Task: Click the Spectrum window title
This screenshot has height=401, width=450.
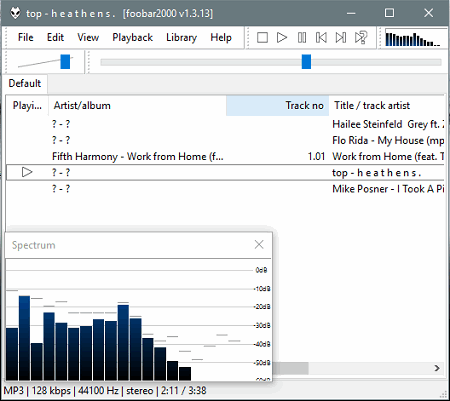Action: pos(34,245)
